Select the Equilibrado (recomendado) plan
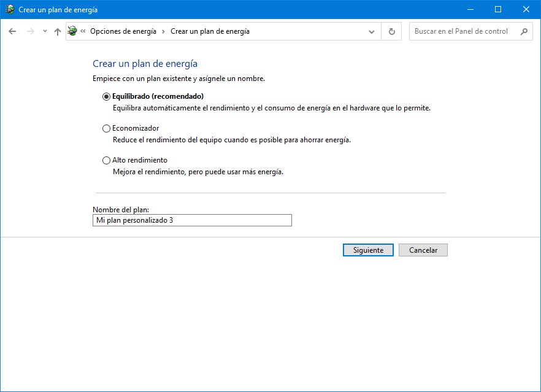Screen dimensions: 541x392 [106, 96]
